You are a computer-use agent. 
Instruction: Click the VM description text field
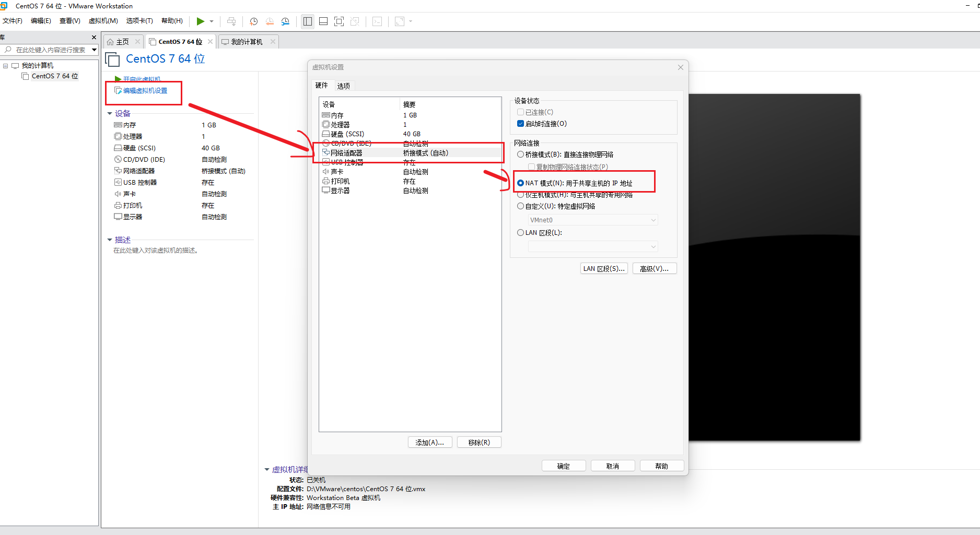coord(156,251)
